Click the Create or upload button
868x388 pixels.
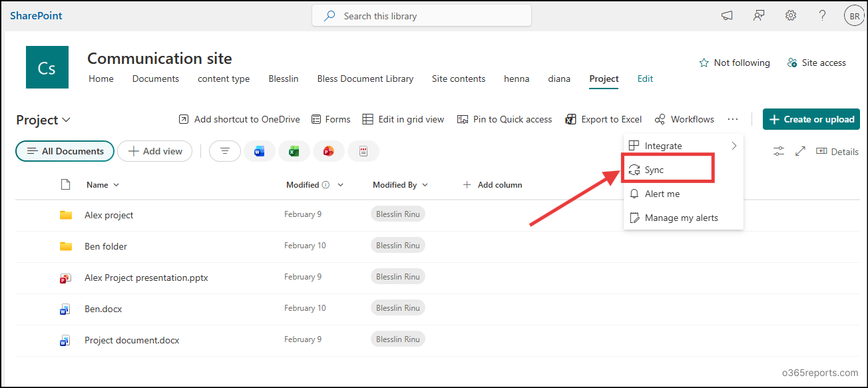point(811,119)
